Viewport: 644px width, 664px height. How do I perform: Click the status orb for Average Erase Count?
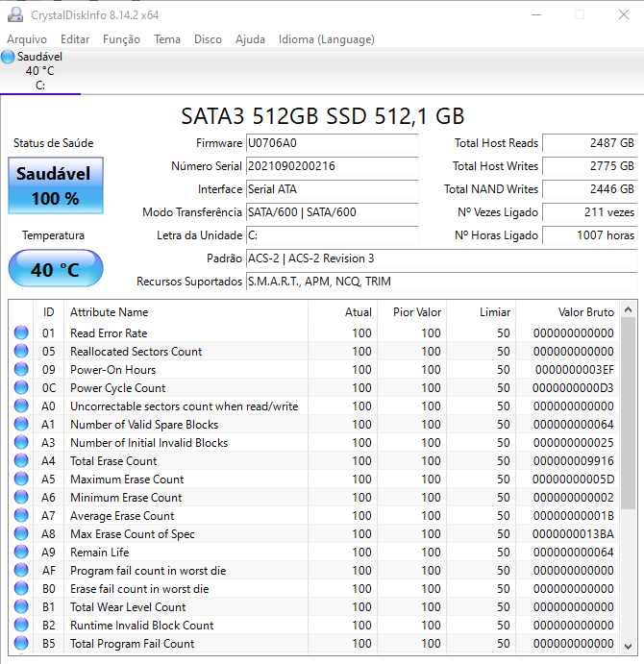click(21, 515)
